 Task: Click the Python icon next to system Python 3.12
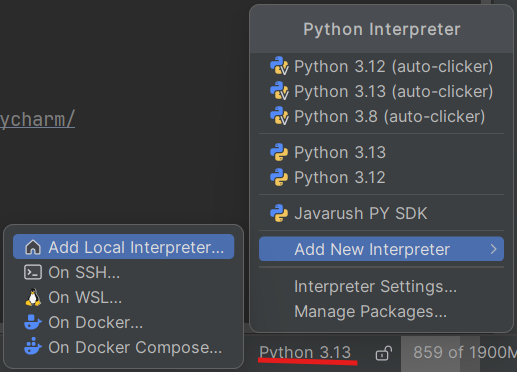coord(279,177)
